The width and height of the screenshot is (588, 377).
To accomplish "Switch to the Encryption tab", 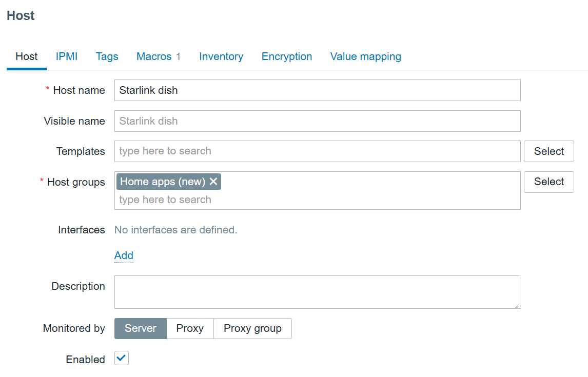I will tap(287, 56).
